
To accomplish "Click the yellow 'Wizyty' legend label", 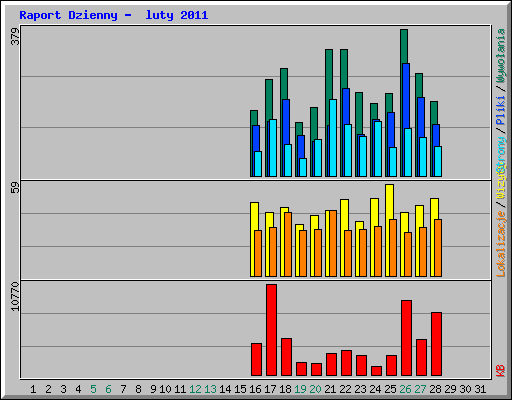I will tap(501, 183).
